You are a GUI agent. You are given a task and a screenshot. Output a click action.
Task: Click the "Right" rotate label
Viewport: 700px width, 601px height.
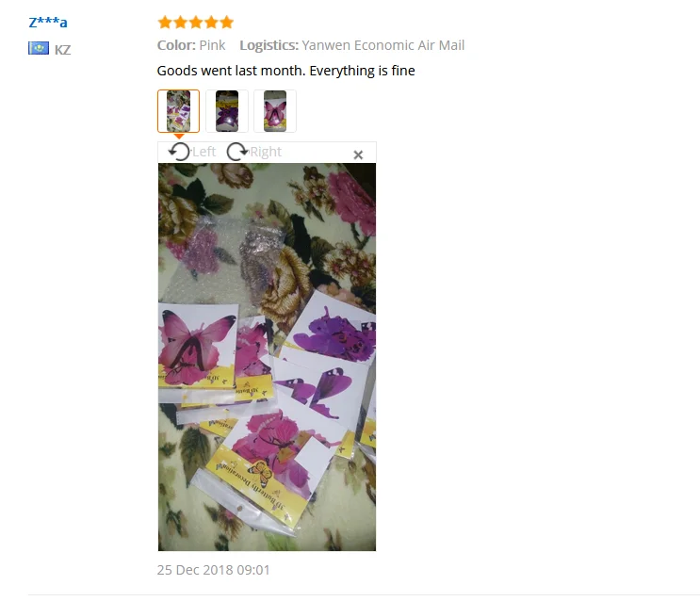coord(266,152)
